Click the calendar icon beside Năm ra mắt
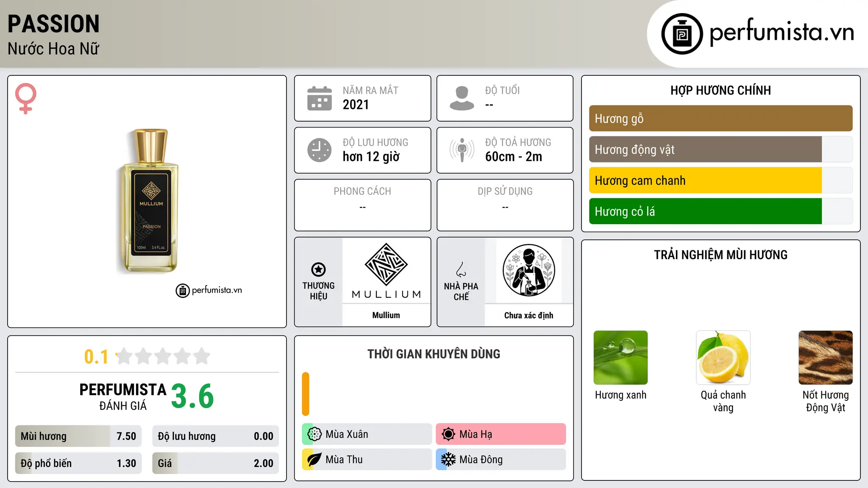 pos(320,98)
